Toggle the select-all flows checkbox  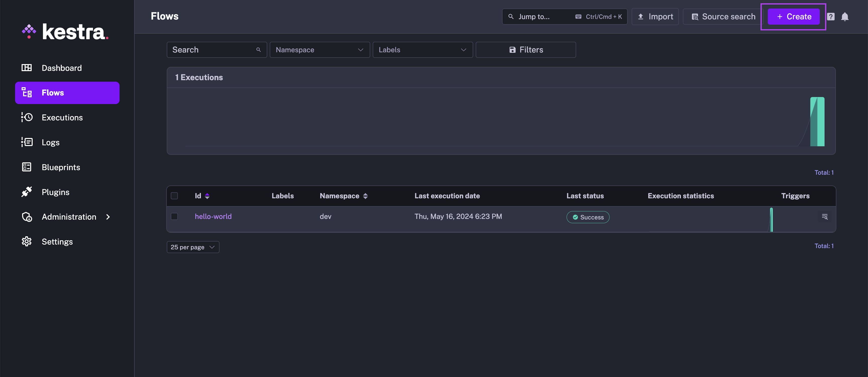(x=174, y=196)
